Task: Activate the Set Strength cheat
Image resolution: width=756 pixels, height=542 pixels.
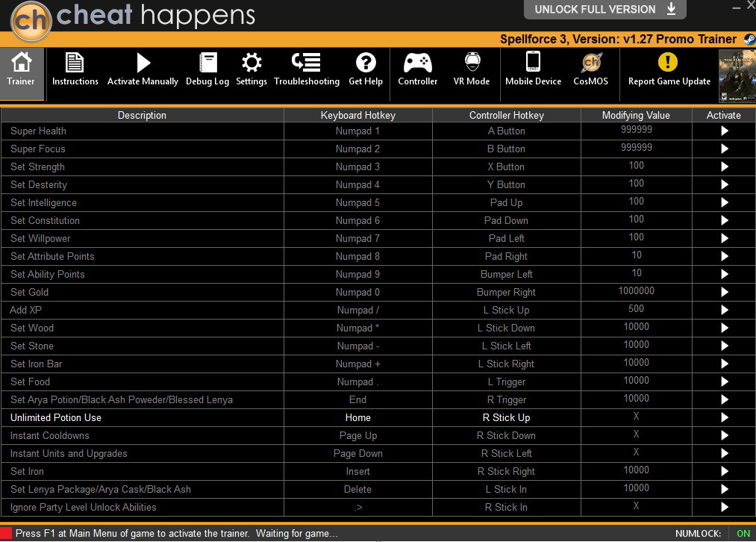Action: [724, 166]
